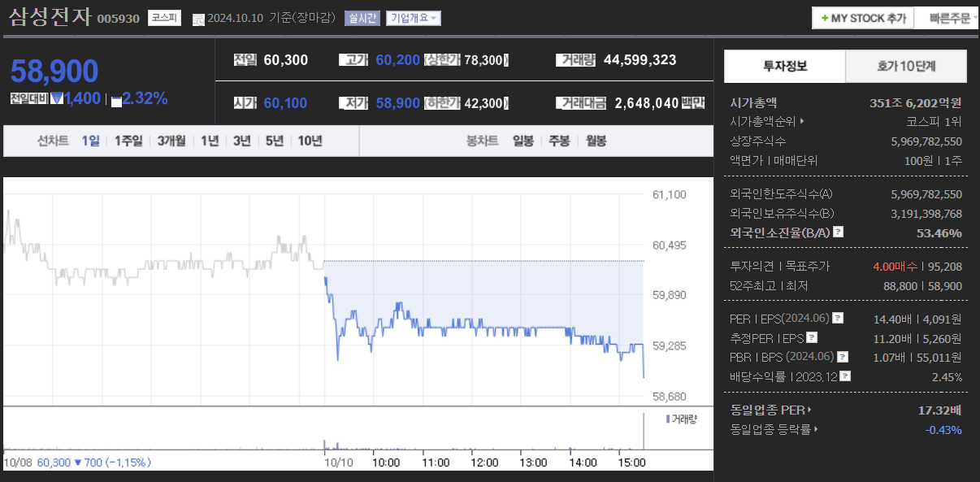
Task: Select the 10년 line chart range
Action: (x=310, y=141)
